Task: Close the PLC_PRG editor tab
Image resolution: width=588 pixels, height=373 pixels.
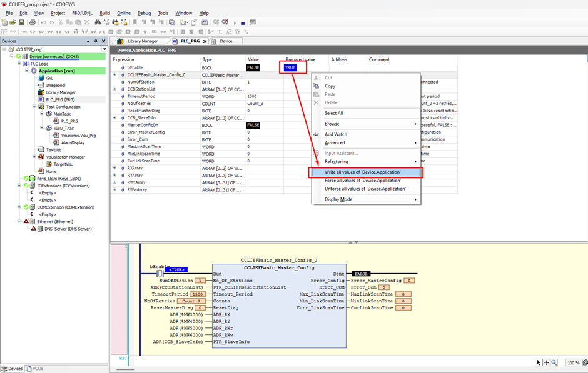Action: pos(205,42)
